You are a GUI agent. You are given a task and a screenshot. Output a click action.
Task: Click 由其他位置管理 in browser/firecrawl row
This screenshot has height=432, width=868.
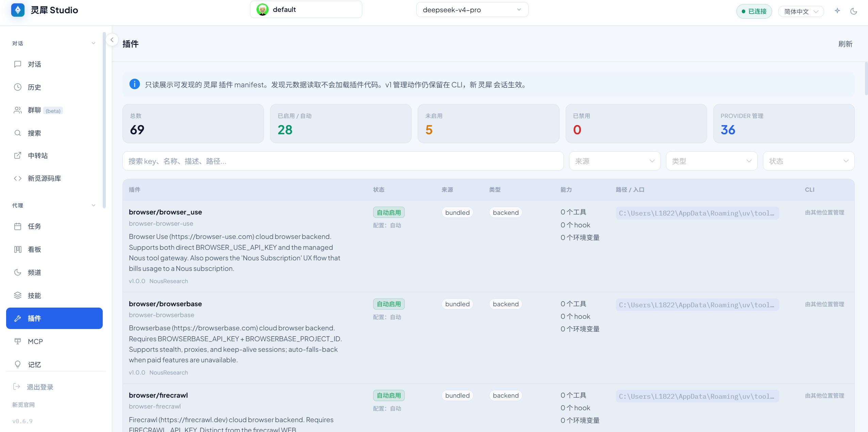[824, 396]
